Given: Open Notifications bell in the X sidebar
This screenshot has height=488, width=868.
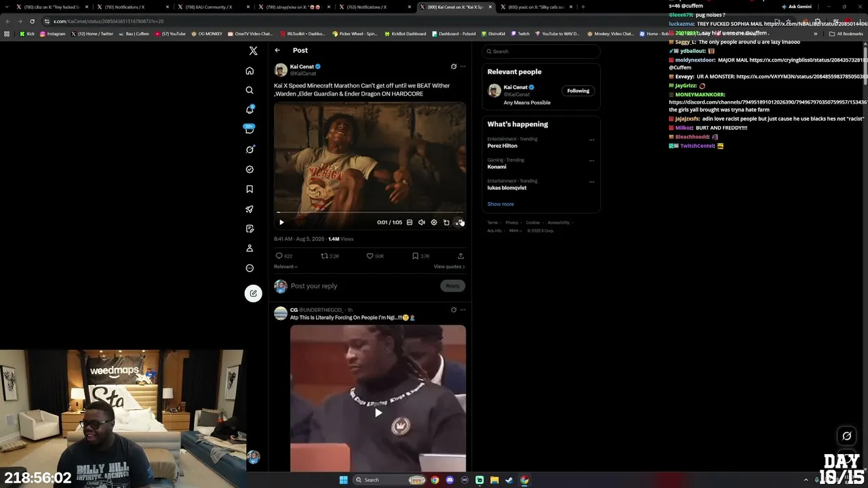Looking at the screenshot, I should [250, 110].
